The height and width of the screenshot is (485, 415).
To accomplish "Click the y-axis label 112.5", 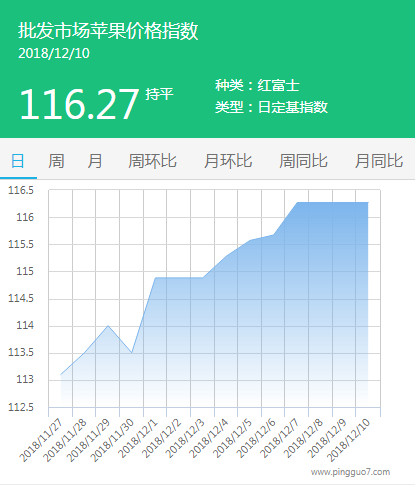I will click(x=21, y=407).
